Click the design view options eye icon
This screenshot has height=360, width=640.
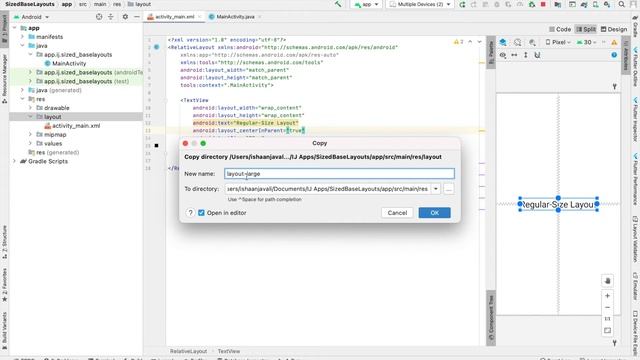coord(503,55)
